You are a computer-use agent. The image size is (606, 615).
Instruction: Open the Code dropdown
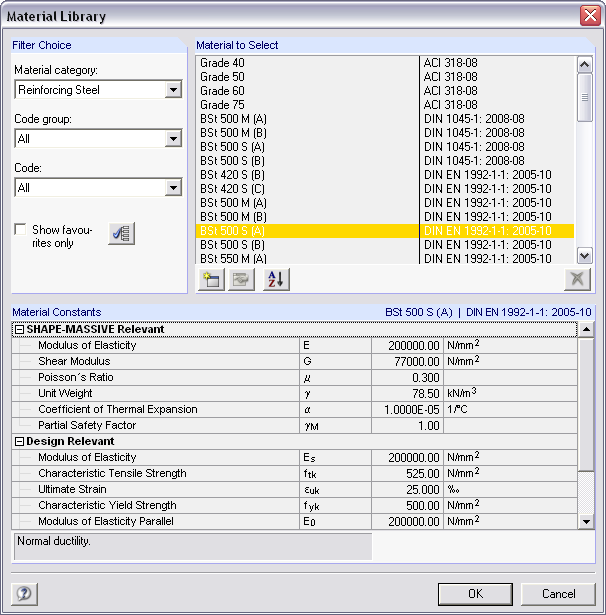(x=173, y=188)
